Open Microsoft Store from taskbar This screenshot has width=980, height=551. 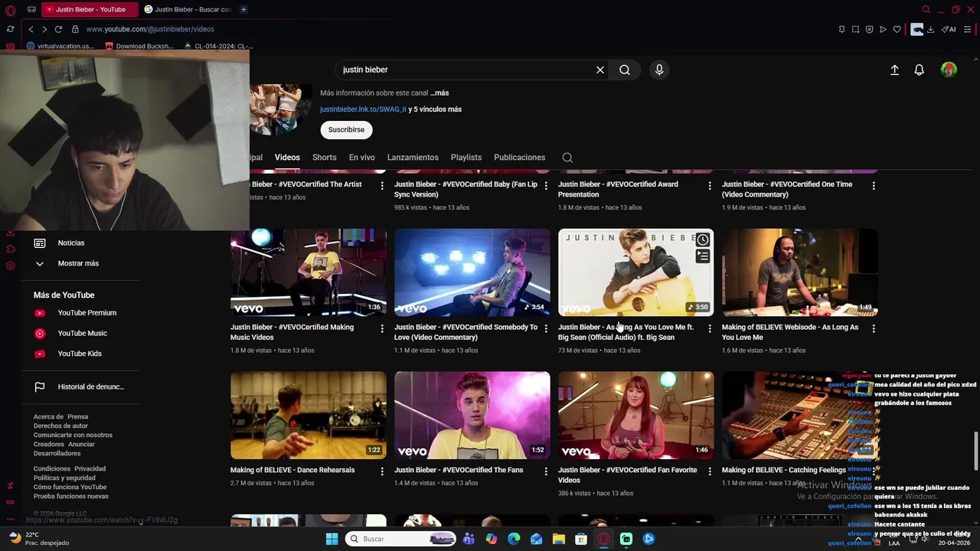[x=581, y=539]
